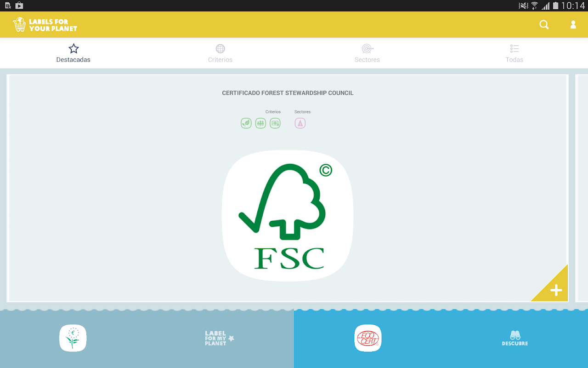Tap the muted vibrate status icon
This screenshot has height=368, width=588.
click(x=523, y=6)
